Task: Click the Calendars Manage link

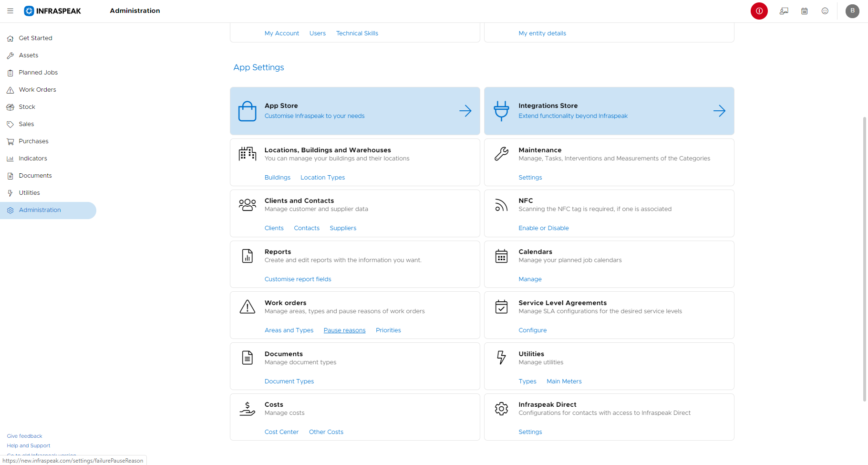Action: pyautogui.click(x=530, y=279)
